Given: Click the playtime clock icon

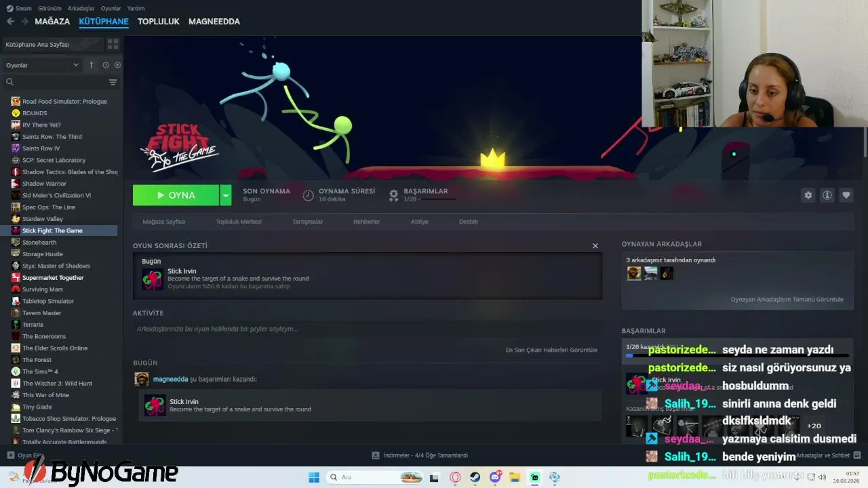Looking at the screenshot, I should pos(308,195).
